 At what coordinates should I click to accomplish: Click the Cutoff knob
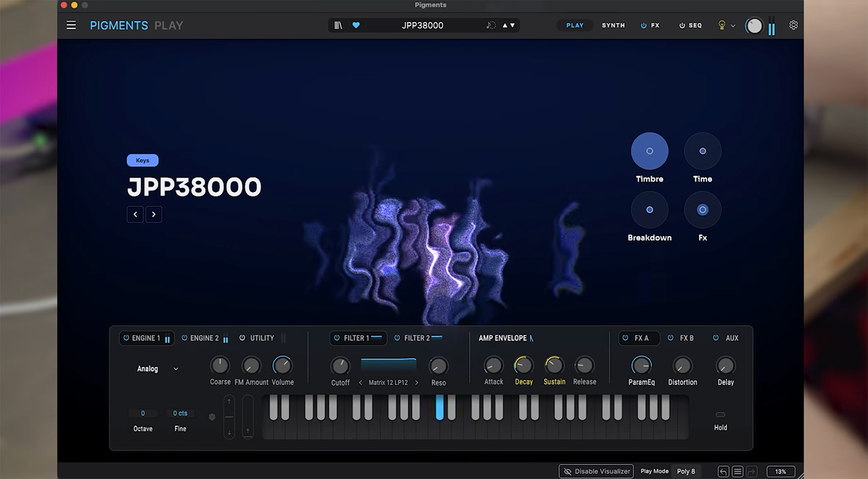click(x=340, y=366)
